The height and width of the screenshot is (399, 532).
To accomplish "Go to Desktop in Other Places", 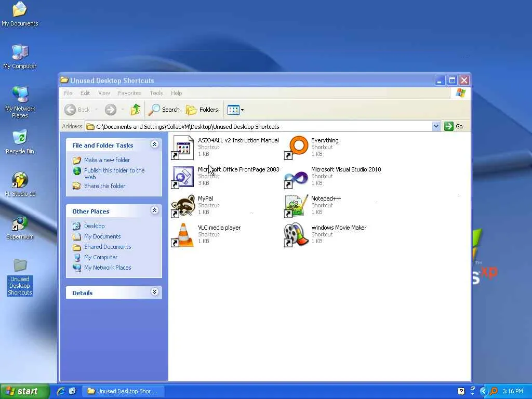I will [x=95, y=226].
